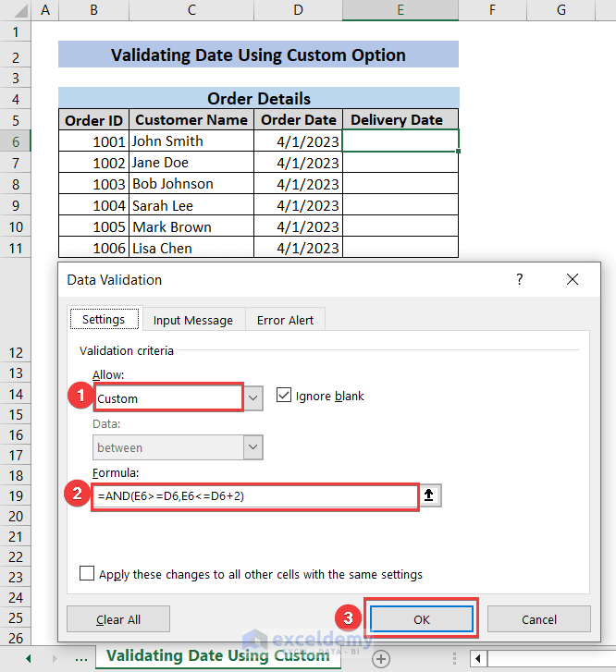Select the Settings tab
The image size is (616, 672).
[104, 320]
